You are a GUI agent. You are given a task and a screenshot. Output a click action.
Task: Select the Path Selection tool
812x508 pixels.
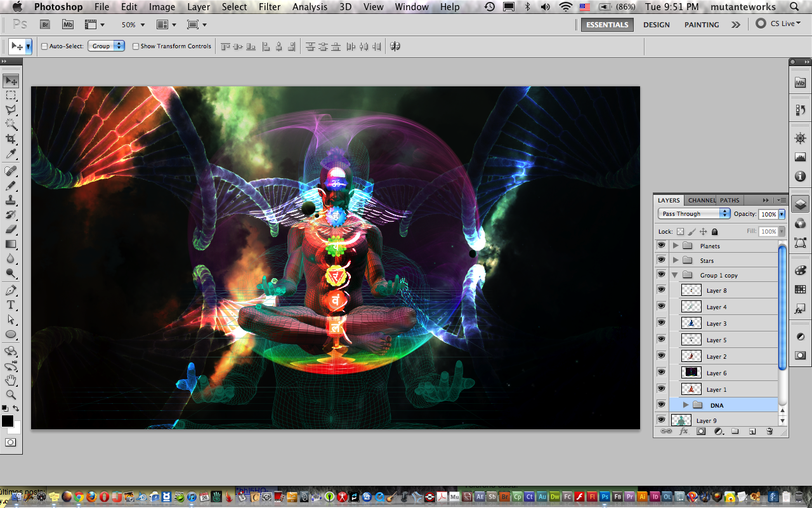click(x=11, y=320)
